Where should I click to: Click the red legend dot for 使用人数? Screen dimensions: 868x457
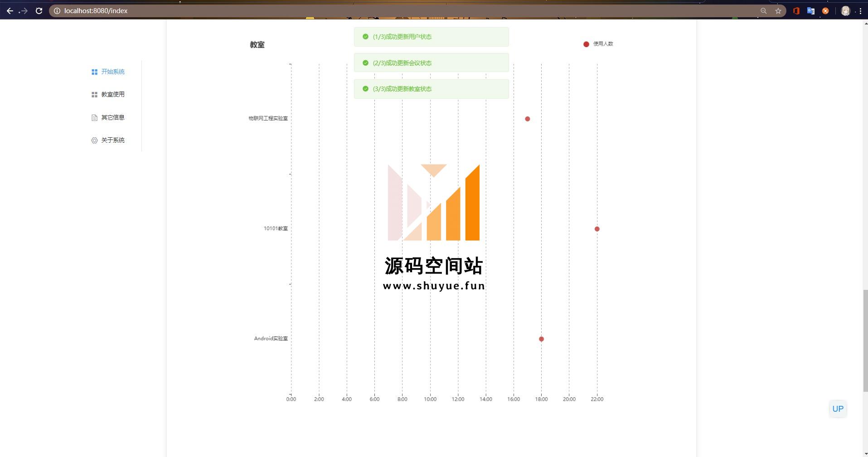(x=586, y=44)
